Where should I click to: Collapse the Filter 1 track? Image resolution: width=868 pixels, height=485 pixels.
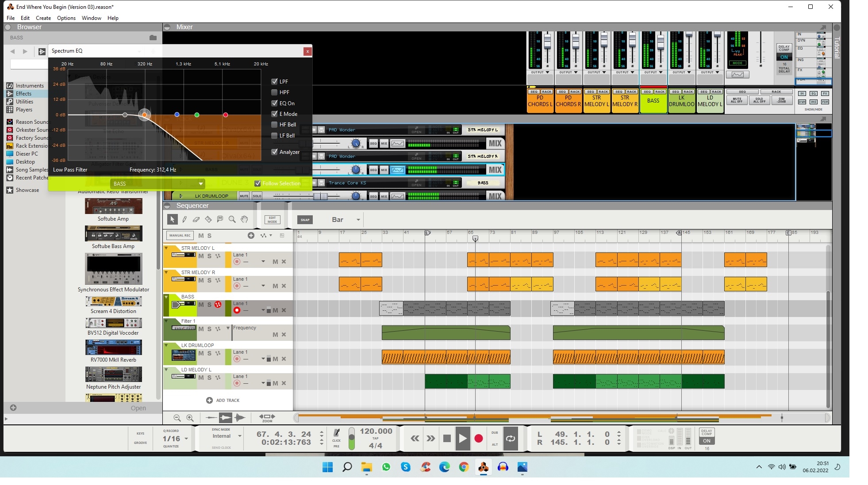pyautogui.click(x=166, y=321)
